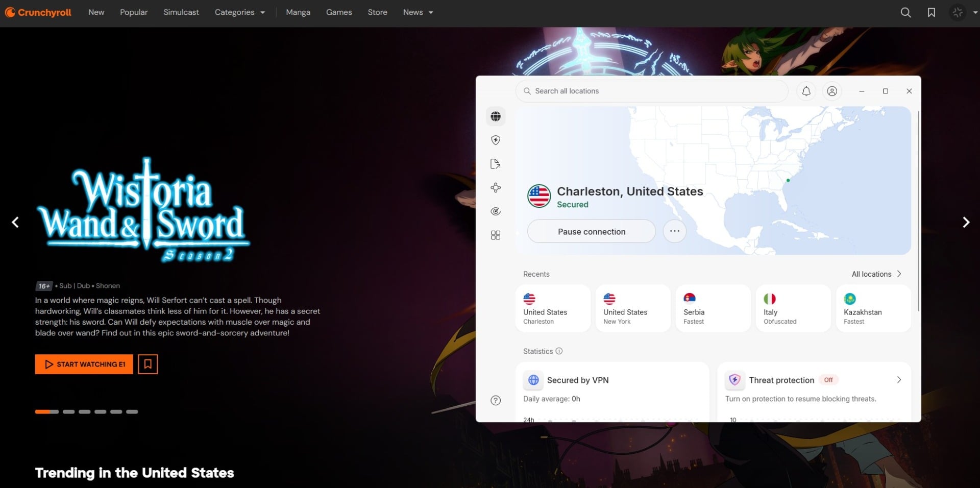
Task: Click the Charleston US flag icon
Action: 539,196
